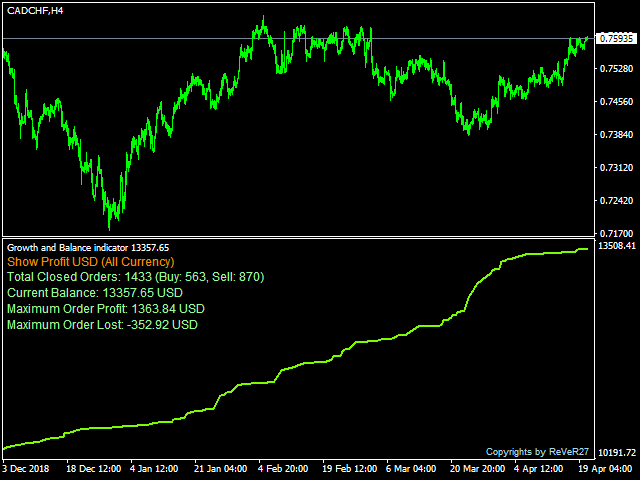Click the Show Profit USD (All Currency) text
Image resolution: width=640 pixels, height=480 pixels.
click(x=91, y=262)
